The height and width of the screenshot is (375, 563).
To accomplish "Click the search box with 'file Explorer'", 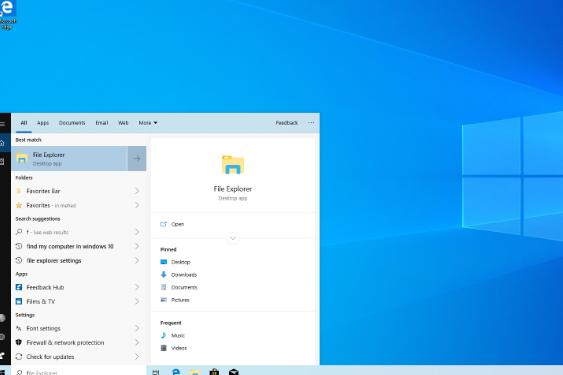I will click(x=79, y=372).
